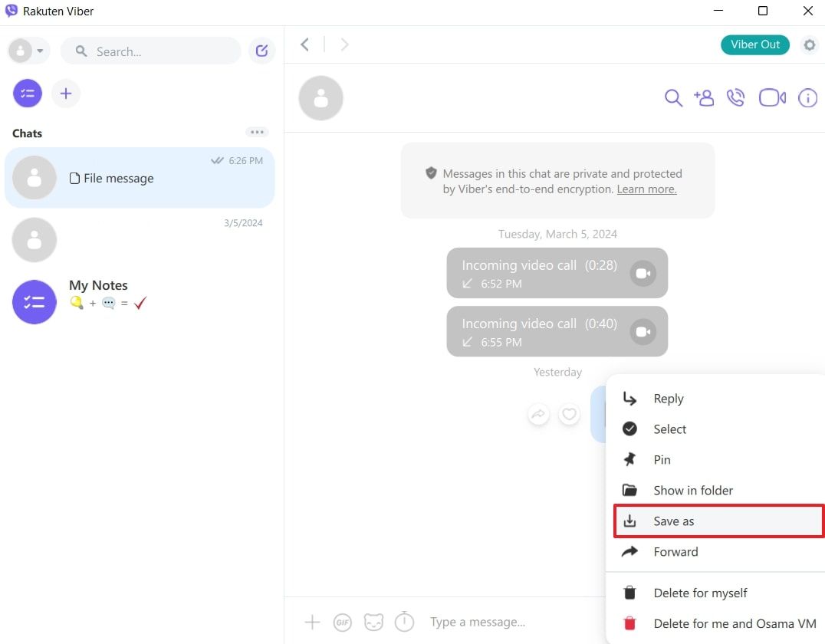Open the GIF picker
Image resolution: width=825 pixels, height=644 pixels.
click(x=343, y=623)
